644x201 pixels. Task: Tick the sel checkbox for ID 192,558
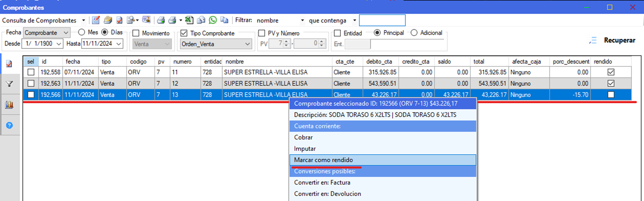coord(31,72)
